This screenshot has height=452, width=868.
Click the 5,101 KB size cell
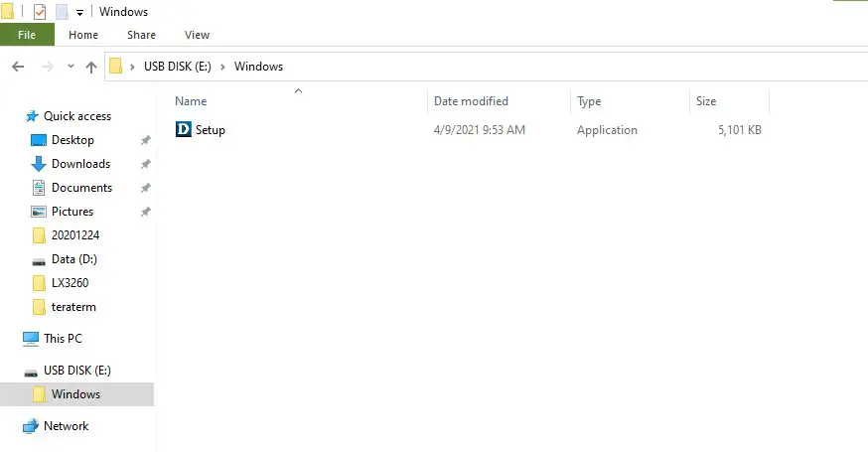(740, 129)
